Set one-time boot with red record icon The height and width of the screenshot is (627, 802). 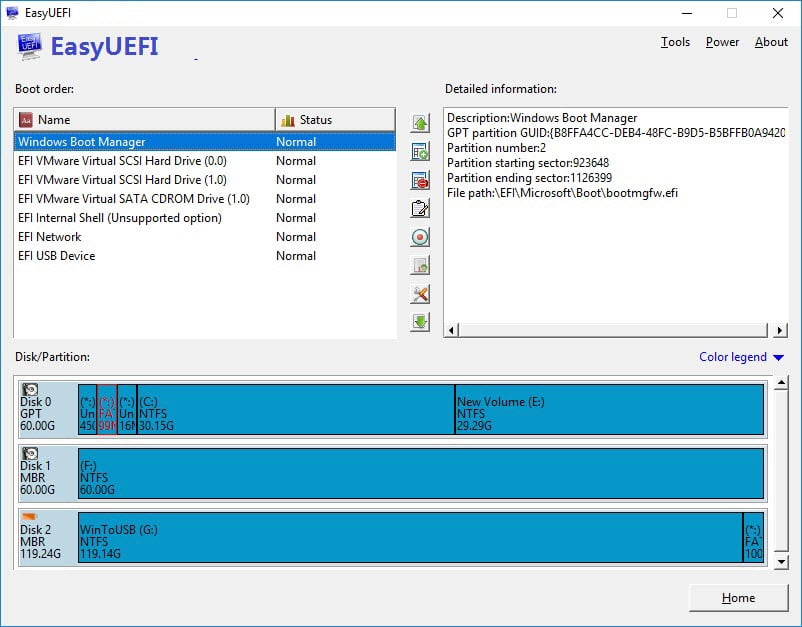click(420, 237)
